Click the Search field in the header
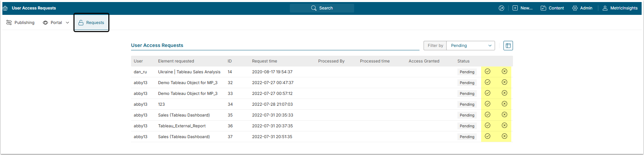This screenshot has width=644, height=155. (x=322, y=8)
